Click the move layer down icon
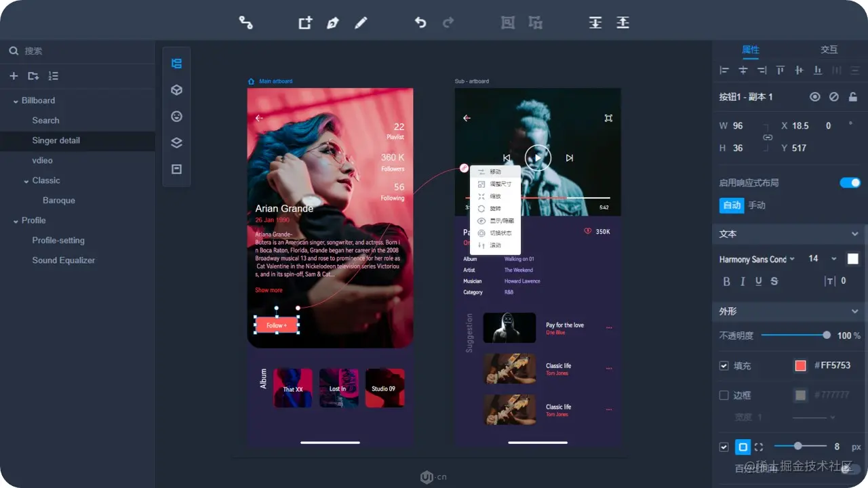This screenshot has width=868, height=488. (595, 22)
